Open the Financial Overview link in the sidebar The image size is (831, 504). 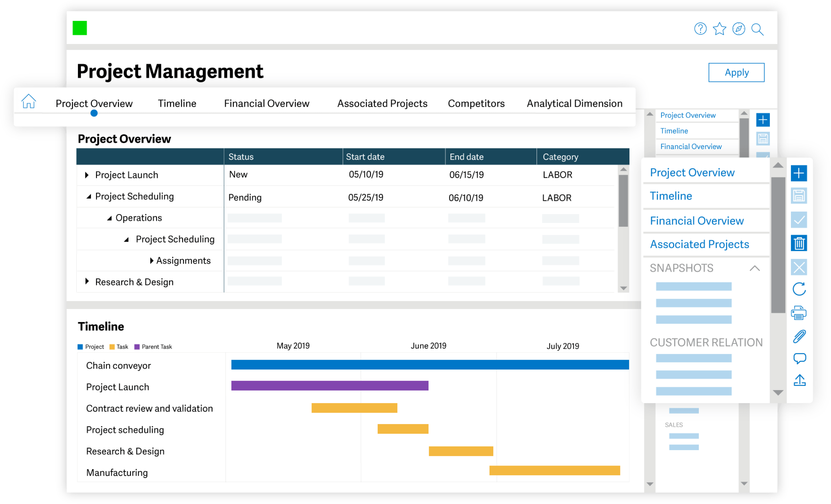click(697, 220)
